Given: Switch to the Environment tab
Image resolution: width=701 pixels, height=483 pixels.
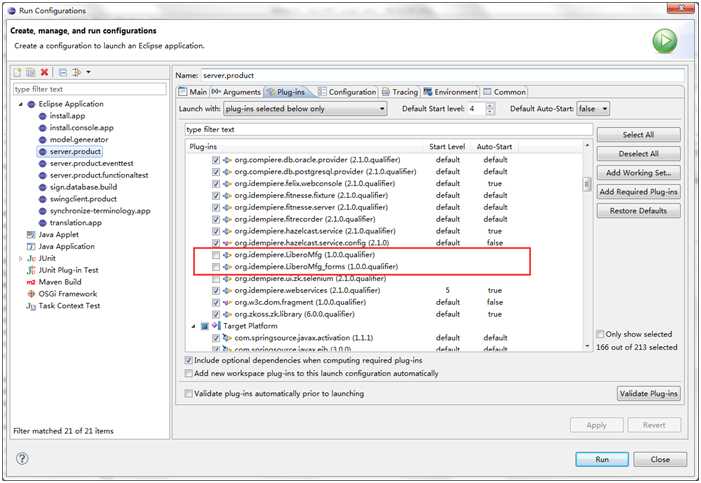Looking at the screenshot, I should pos(451,92).
